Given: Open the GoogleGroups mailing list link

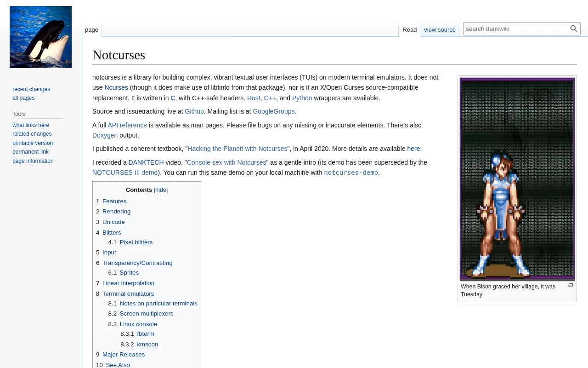Looking at the screenshot, I should click(274, 111).
